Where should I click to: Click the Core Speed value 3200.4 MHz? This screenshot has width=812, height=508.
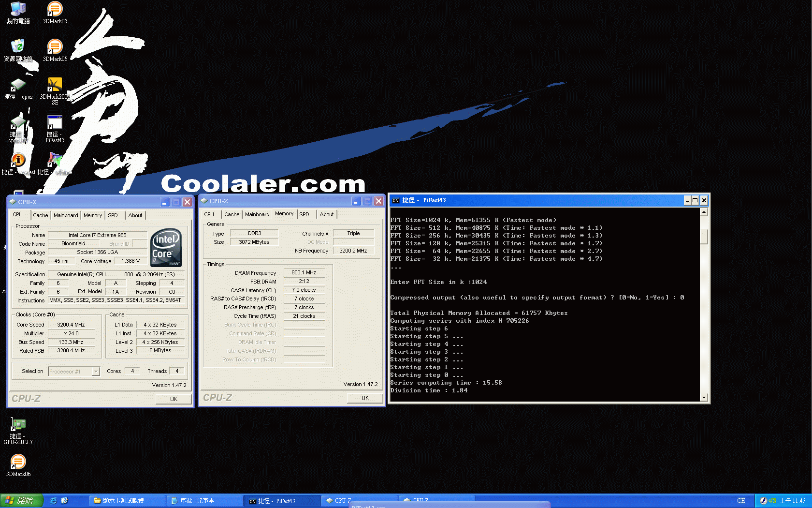coord(71,325)
